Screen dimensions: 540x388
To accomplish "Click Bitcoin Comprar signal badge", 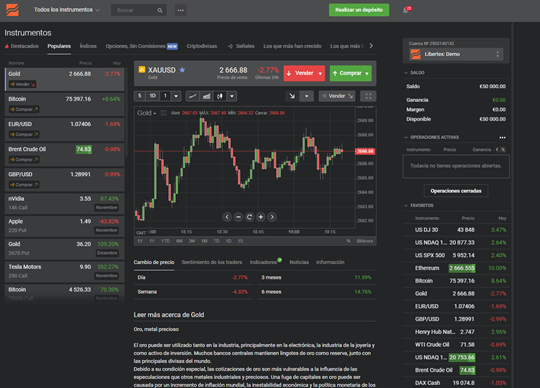I will (x=24, y=109).
